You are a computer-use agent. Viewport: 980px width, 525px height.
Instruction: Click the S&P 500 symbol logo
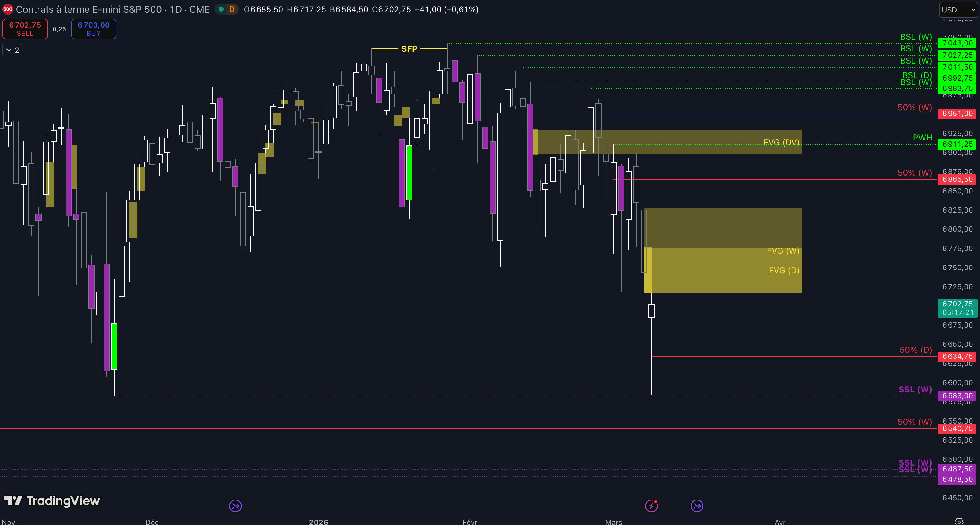point(8,9)
